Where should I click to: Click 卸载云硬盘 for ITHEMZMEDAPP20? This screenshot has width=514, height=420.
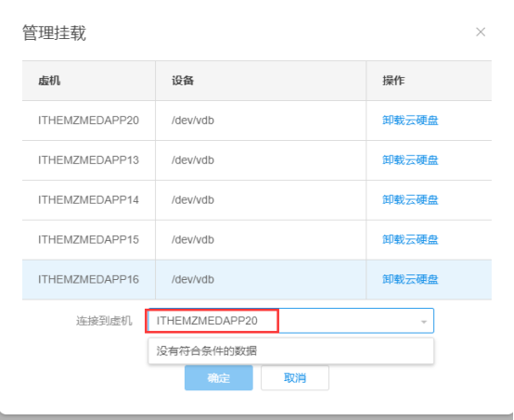click(410, 121)
